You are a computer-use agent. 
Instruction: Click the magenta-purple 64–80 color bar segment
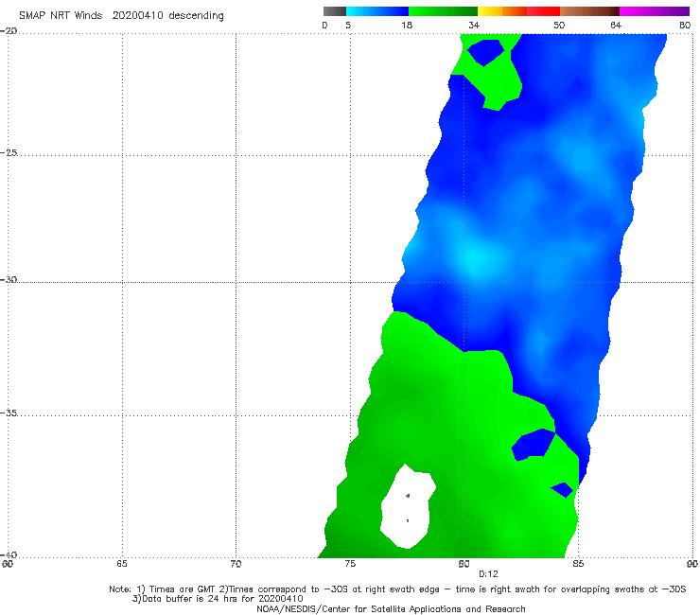pyautogui.click(x=655, y=11)
